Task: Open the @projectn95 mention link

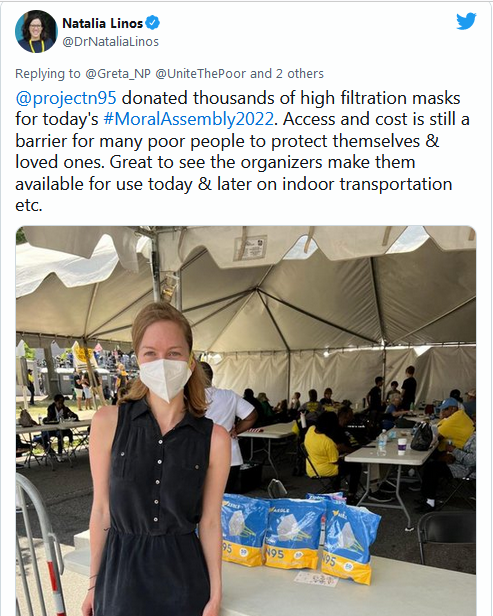Action: pyautogui.click(x=66, y=98)
